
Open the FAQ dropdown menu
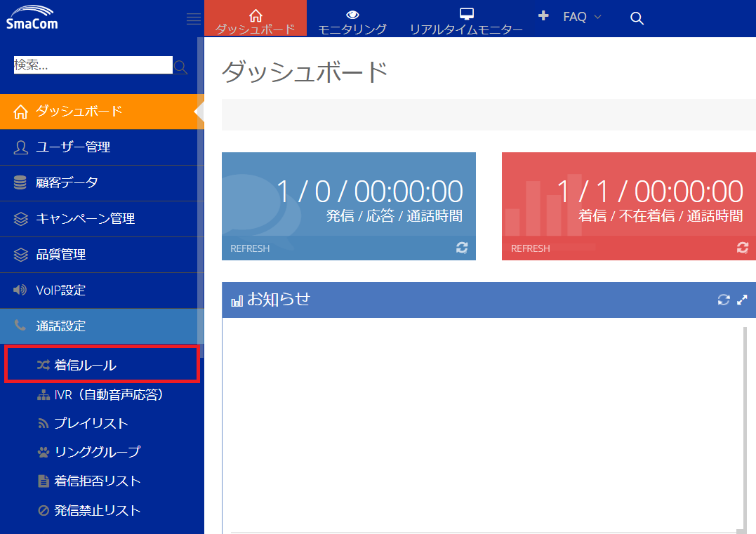point(583,17)
